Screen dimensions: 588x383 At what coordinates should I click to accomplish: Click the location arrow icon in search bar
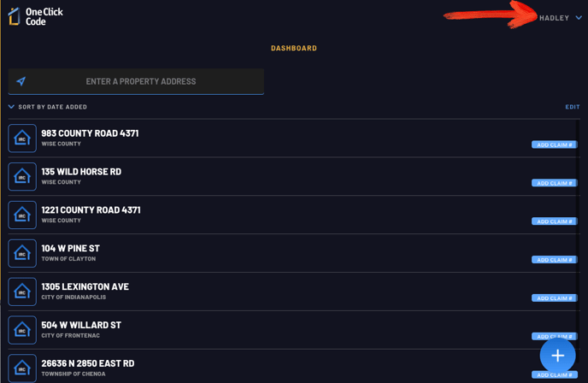[x=21, y=81]
